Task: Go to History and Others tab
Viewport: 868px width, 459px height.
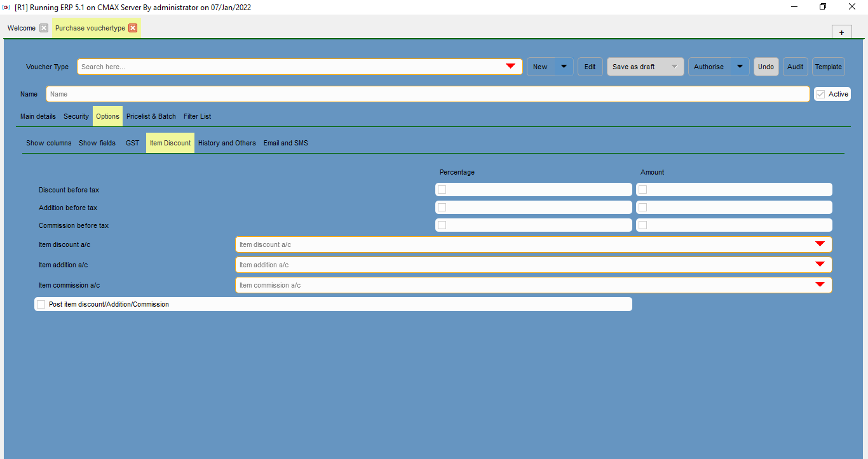Action: coord(227,143)
